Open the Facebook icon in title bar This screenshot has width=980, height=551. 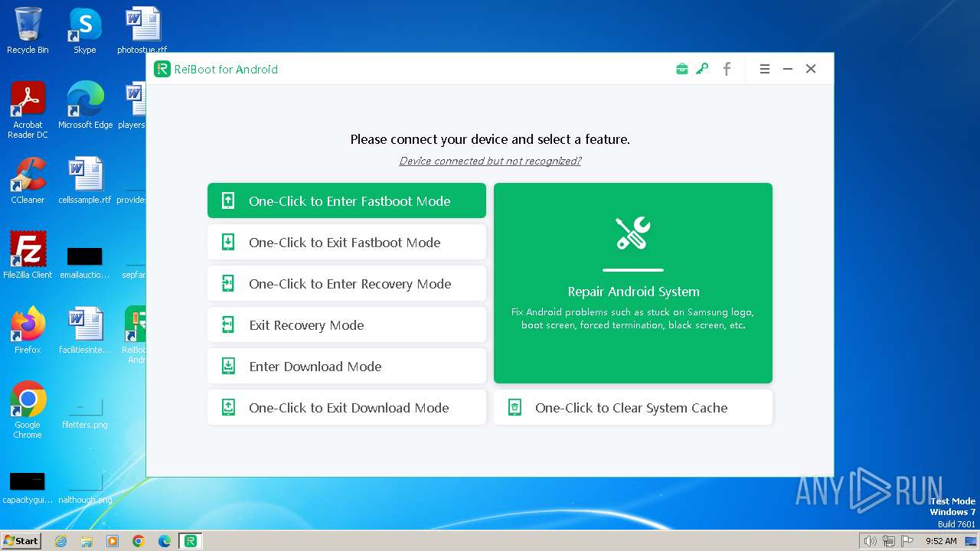tap(727, 69)
